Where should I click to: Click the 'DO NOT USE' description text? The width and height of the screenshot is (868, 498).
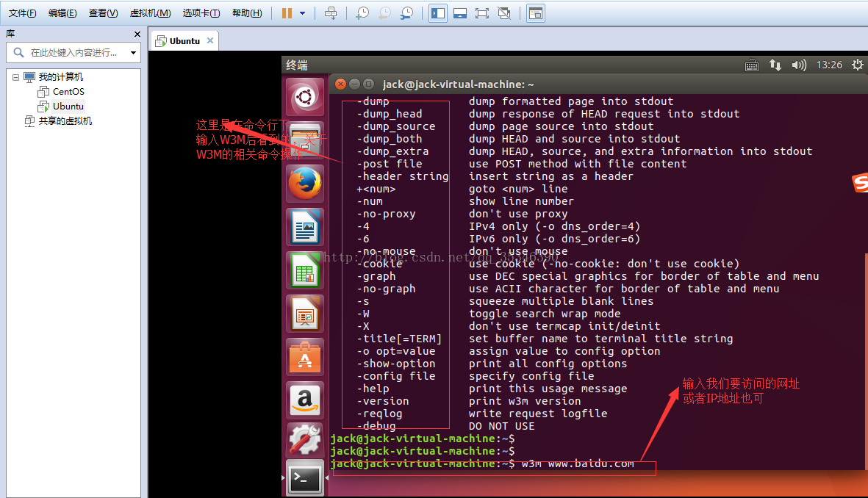coord(501,426)
